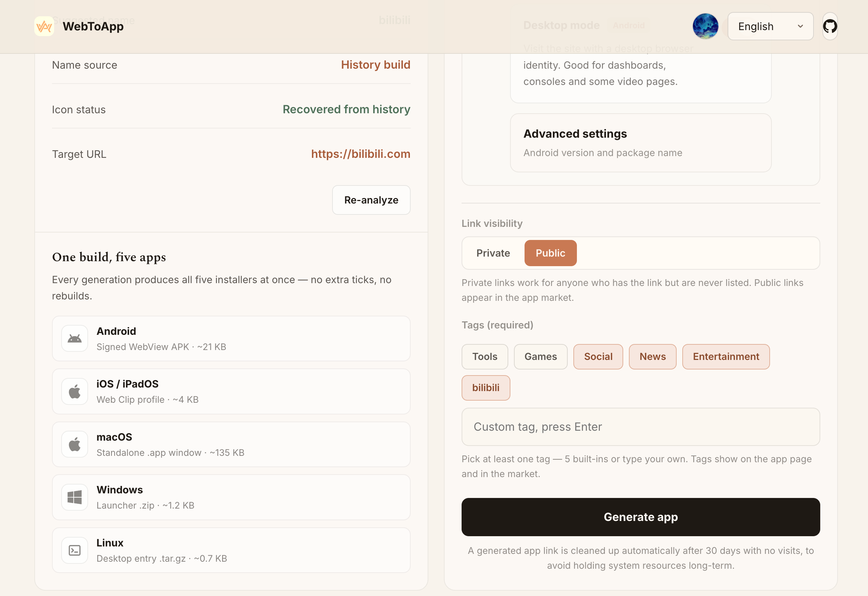Image resolution: width=868 pixels, height=596 pixels.
Task: Deselect the Entertainment tag
Action: point(726,356)
